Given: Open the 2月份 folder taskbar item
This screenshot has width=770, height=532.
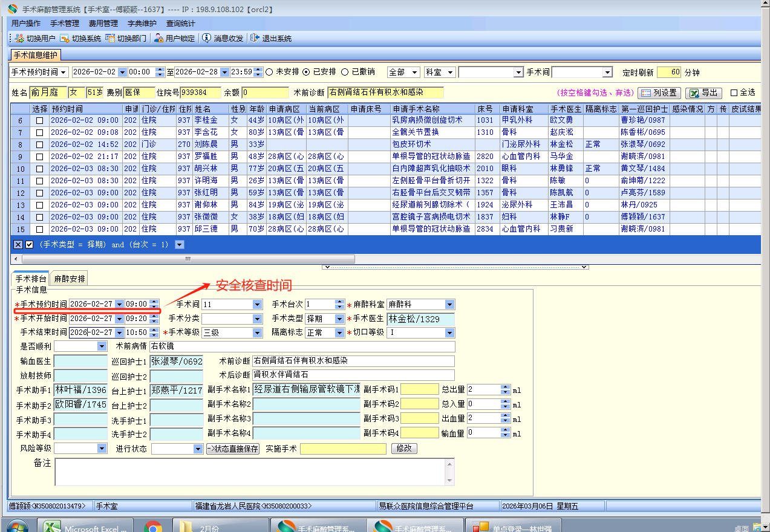Looking at the screenshot, I should (x=221, y=527).
